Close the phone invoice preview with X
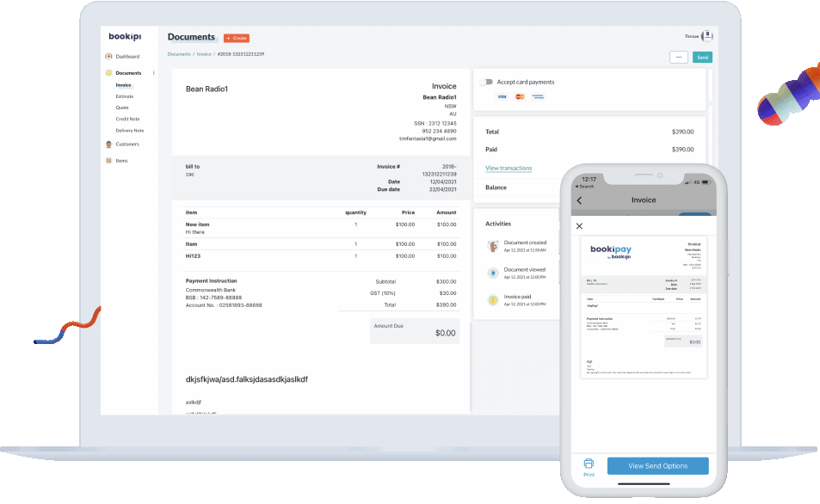This screenshot has height=504, width=820. pos(579,226)
